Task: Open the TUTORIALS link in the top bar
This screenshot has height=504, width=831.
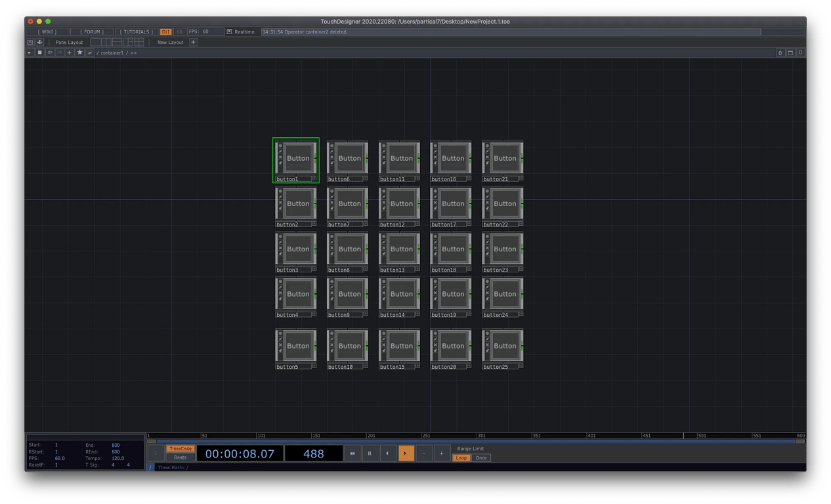Action: [x=137, y=31]
